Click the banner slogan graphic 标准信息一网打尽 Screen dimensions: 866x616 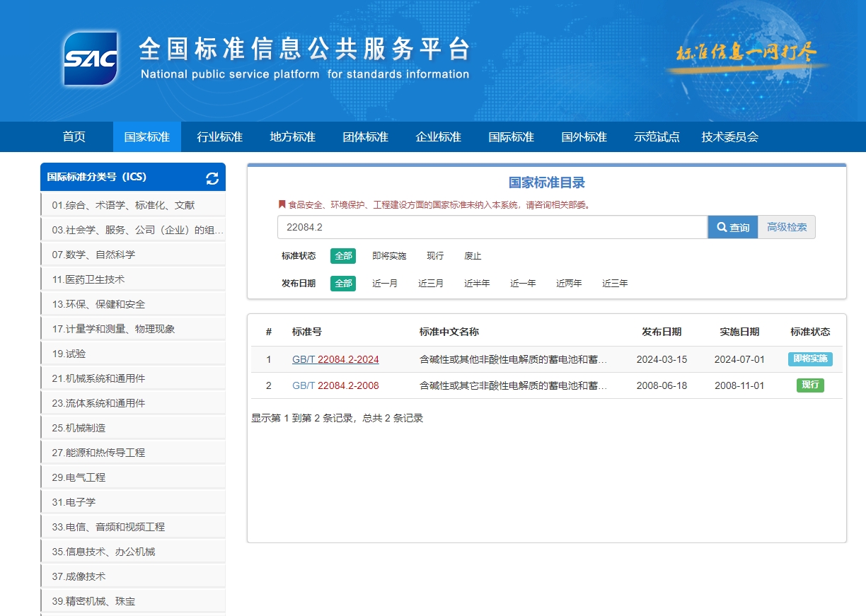746,53
